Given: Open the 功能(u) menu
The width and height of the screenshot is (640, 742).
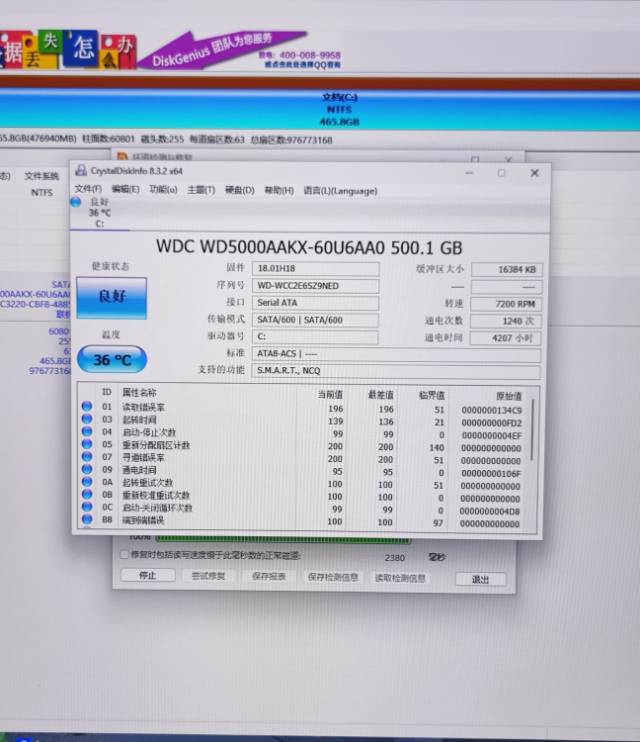Looking at the screenshot, I should tap(163, 190).
